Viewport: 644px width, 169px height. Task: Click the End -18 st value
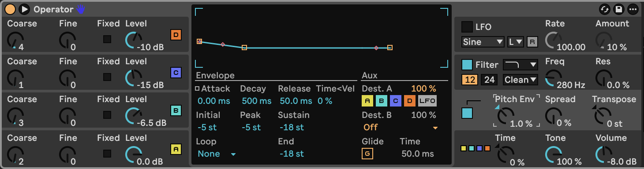(x=292, y=154)
